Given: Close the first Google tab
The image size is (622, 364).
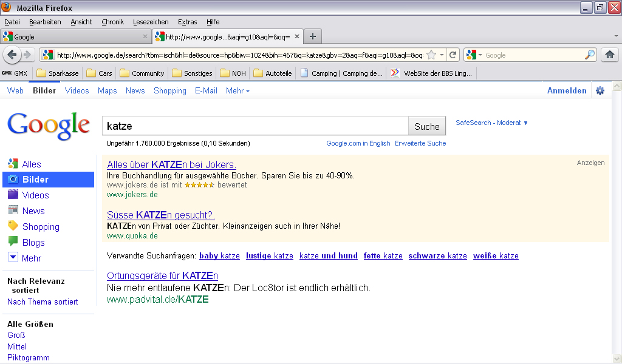Looking at the screenshot, I should pyautogui.click(x=145, y=36).
